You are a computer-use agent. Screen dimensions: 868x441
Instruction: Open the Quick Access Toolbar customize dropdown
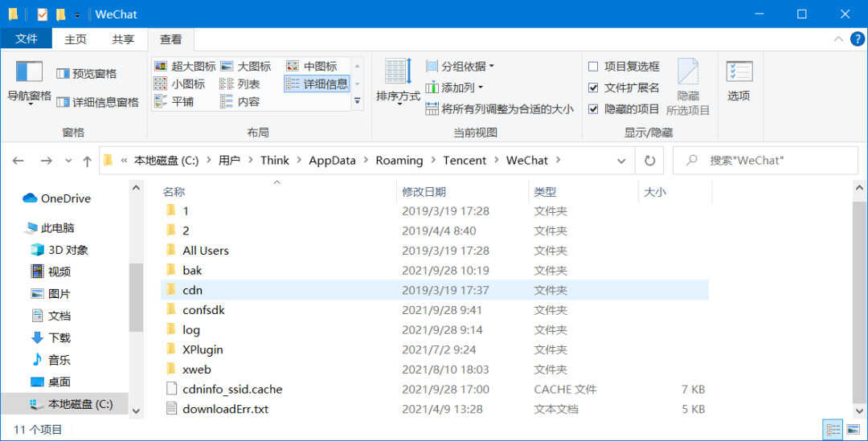coord(77,15)
